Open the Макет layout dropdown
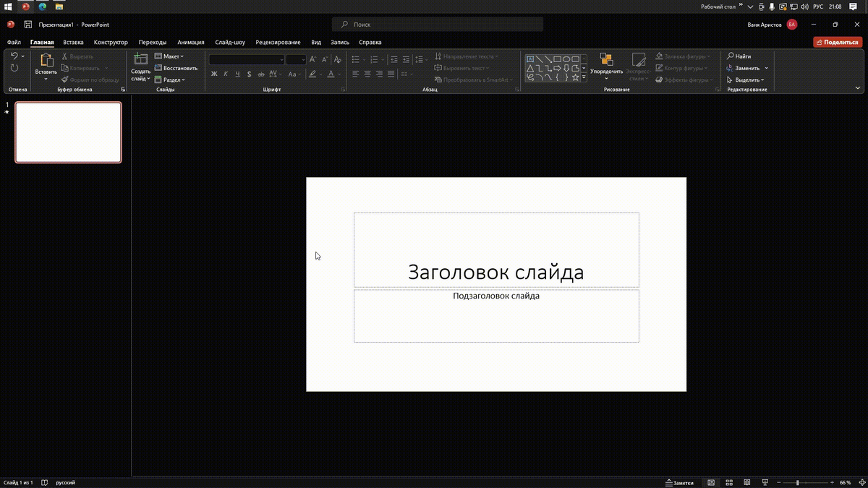868x488 pixels. click(169, 56)
